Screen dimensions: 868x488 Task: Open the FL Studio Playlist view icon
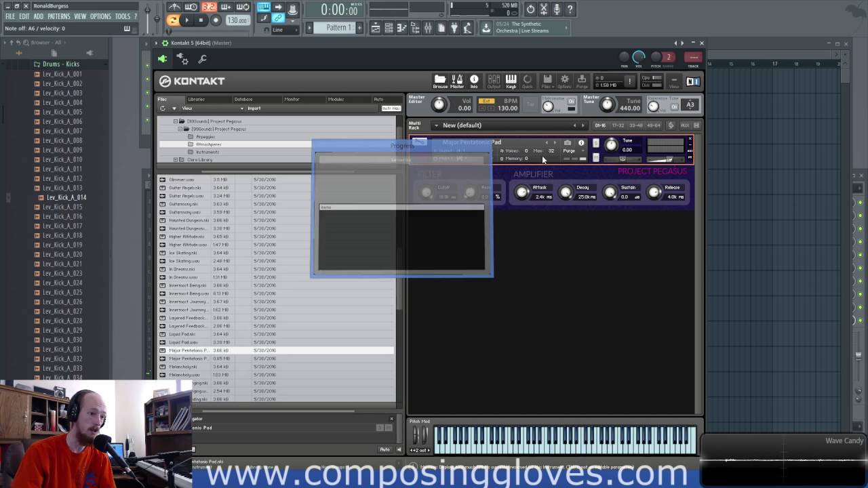click(x=376, y=28)
